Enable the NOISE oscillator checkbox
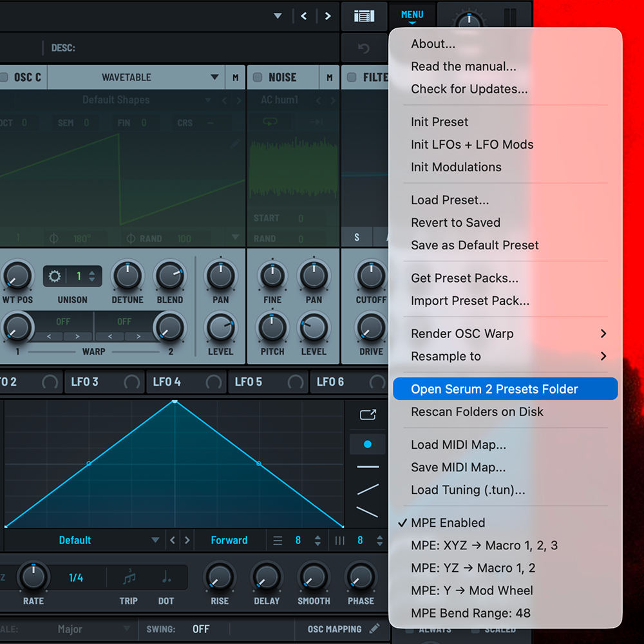 coord(258,77)
